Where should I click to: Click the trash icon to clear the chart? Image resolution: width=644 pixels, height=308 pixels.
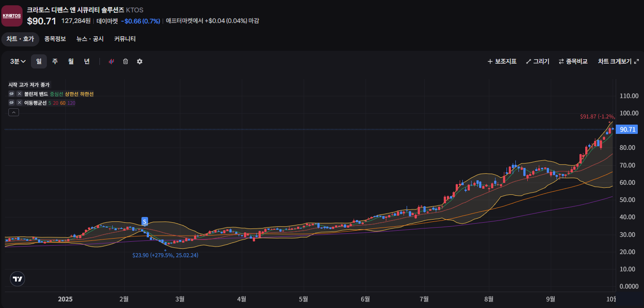point(126,61)
